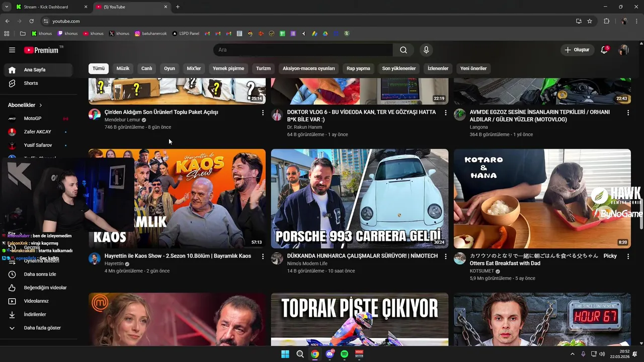Open Dr. Rakun Hanım channel avatar

[x=277, y=115]
